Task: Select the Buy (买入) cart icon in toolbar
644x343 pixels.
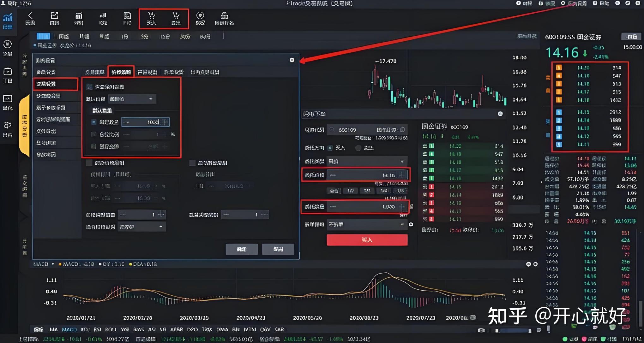Action: [152, 19]
